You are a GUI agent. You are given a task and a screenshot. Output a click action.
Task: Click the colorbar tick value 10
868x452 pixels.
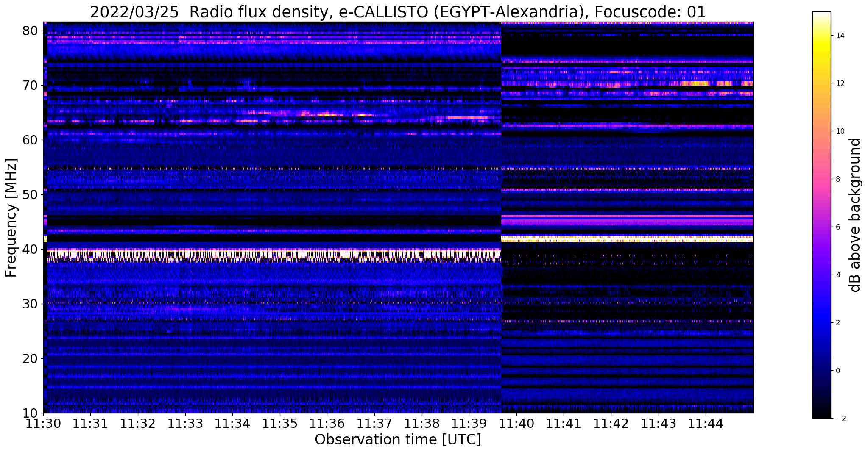click(840, 131)
